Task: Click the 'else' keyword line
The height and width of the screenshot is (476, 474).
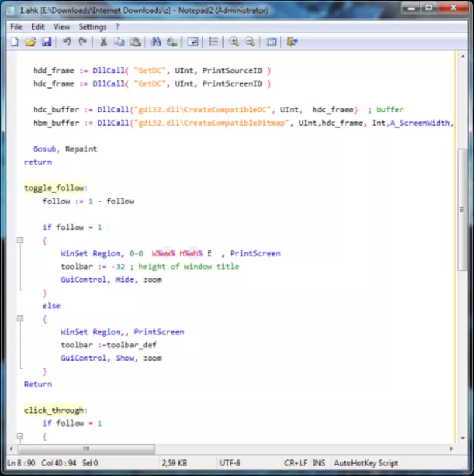Action: tap(52, 306)
